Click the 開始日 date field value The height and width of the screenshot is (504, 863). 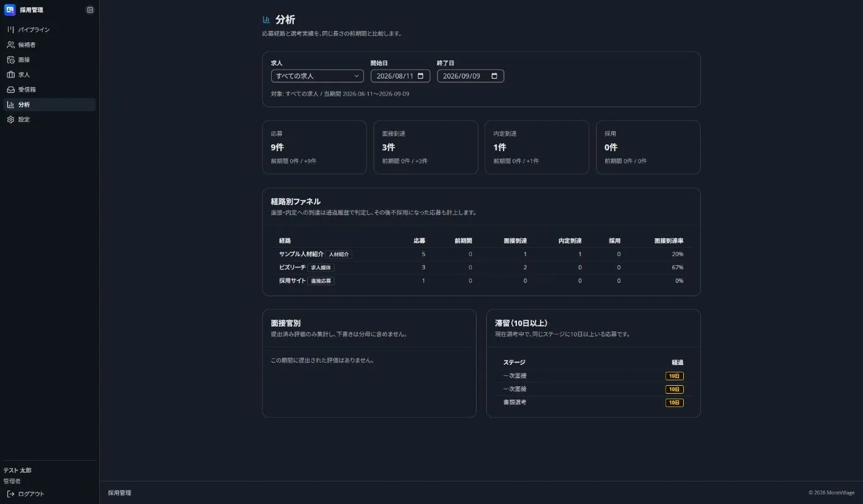coord(395,76)
